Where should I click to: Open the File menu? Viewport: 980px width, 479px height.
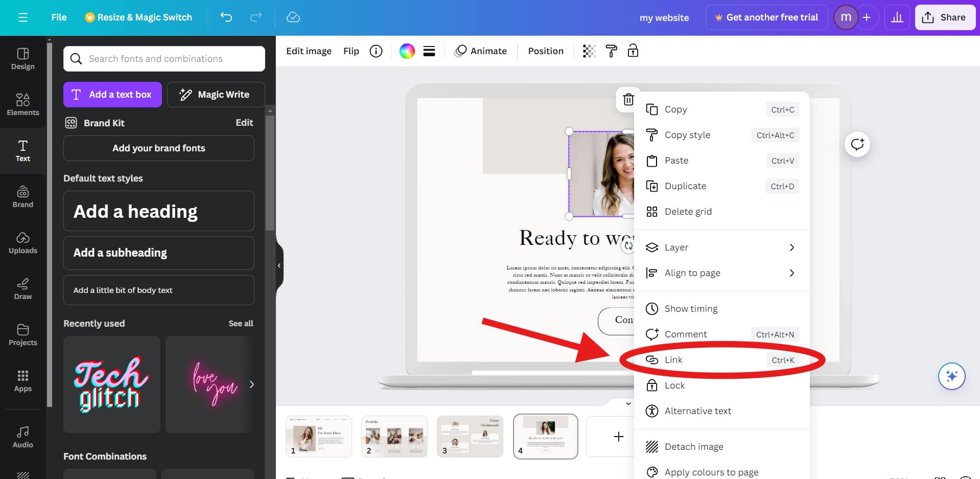tap(59, 17)
